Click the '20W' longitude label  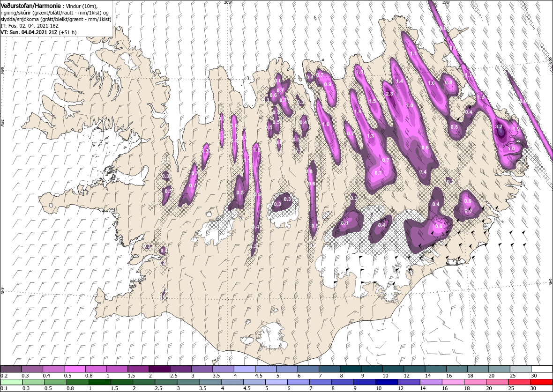click(x=228, y=2)
